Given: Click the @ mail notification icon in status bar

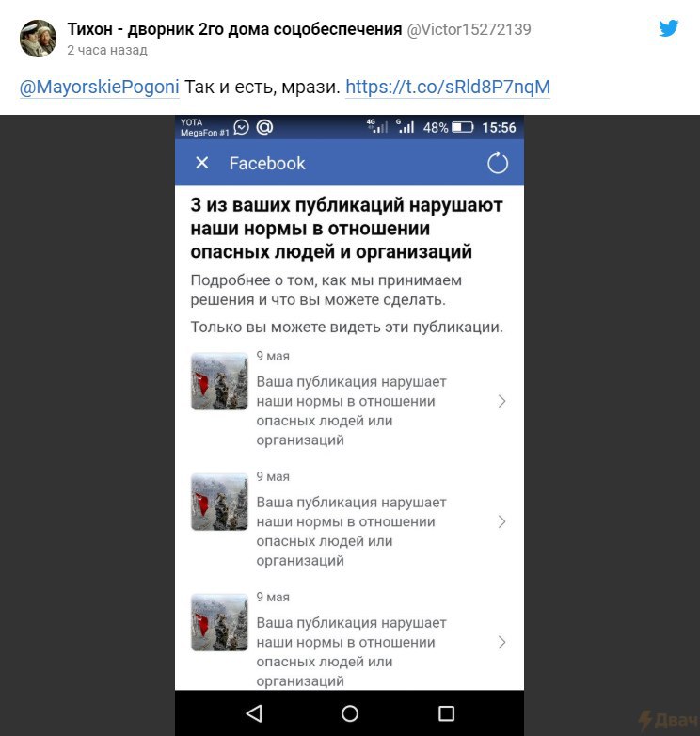Looking at the screenshot, I should 264,127.
